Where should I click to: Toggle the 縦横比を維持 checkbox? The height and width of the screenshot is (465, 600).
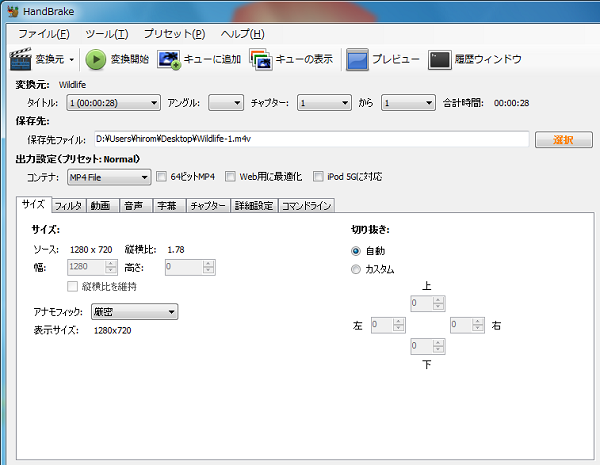coord(72,286)
